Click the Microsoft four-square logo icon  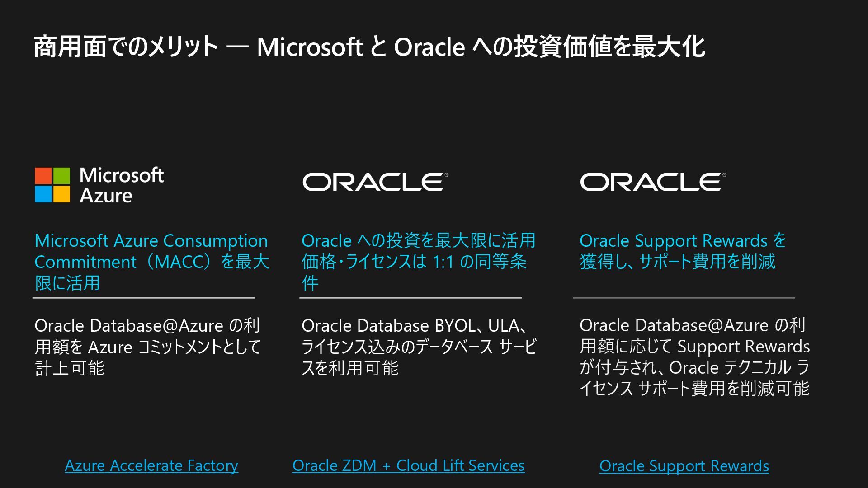pos(52,185)
